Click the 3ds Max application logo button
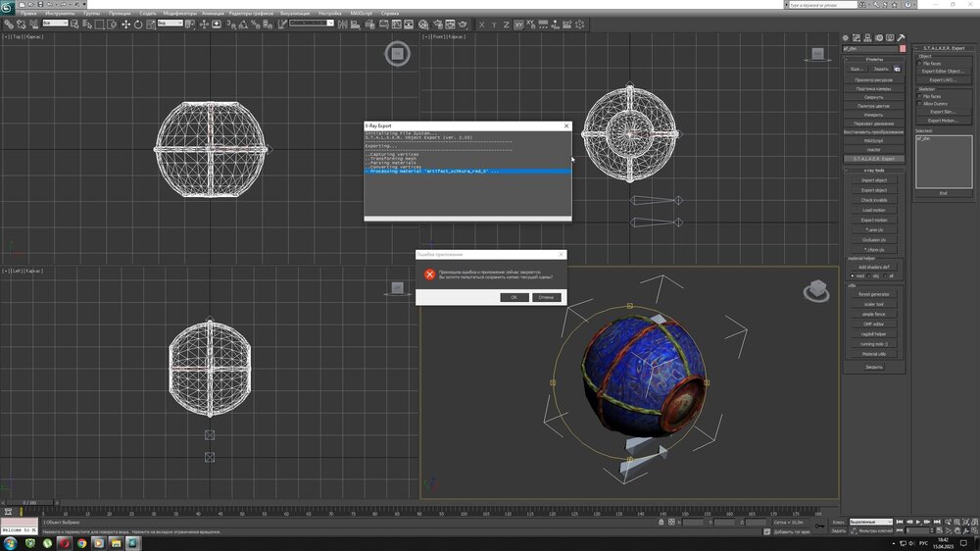 [x=7, y=6]
